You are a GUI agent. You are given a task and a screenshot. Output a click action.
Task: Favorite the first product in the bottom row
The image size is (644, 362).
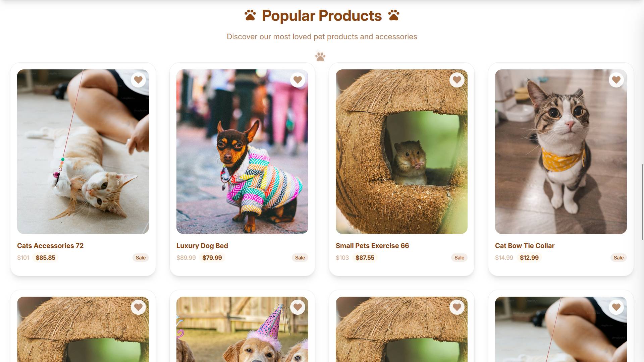[x=138, y=307]
